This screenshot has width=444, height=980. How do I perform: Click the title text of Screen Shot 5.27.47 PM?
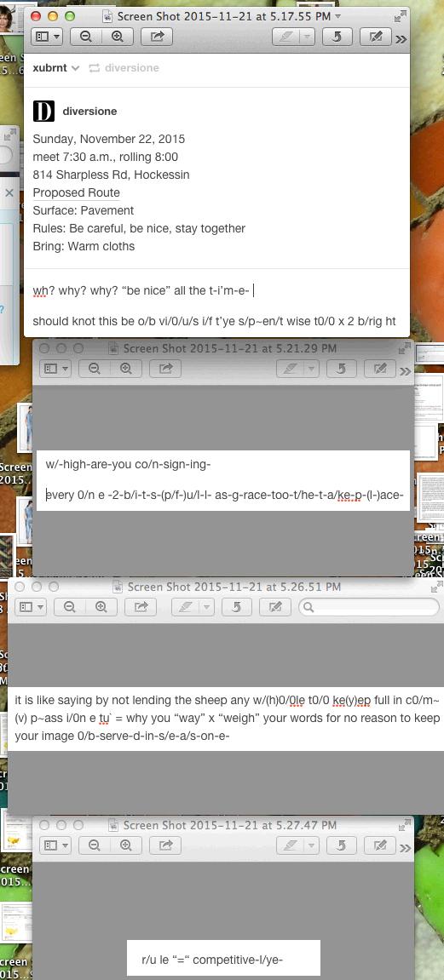tap(229, 825)
